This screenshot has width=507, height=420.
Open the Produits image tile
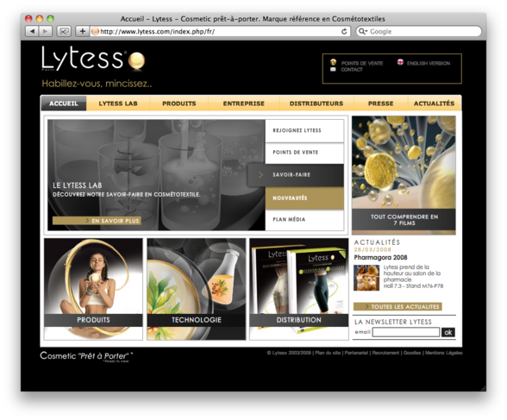pos(93,289)
